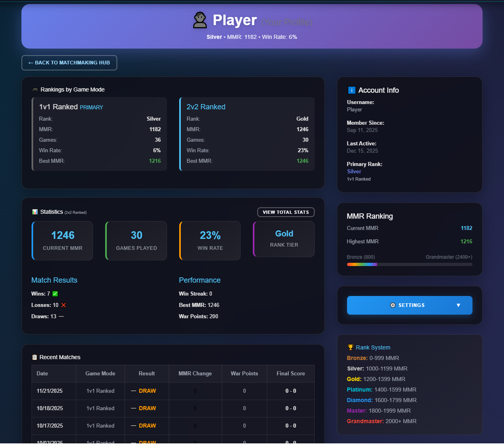
Task: Click the info icon next to Account Info
Action: pos(351,90)
